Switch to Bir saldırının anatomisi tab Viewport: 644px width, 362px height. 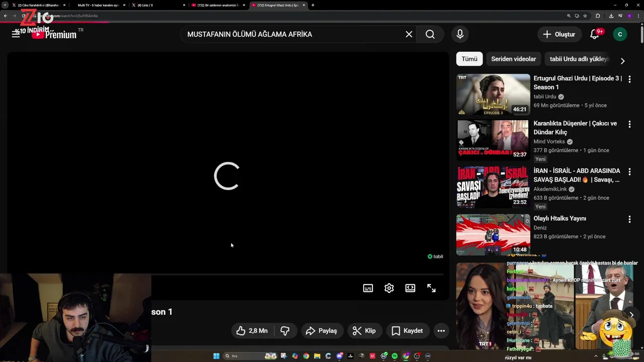pyautogui.click(x=218, y=5)
